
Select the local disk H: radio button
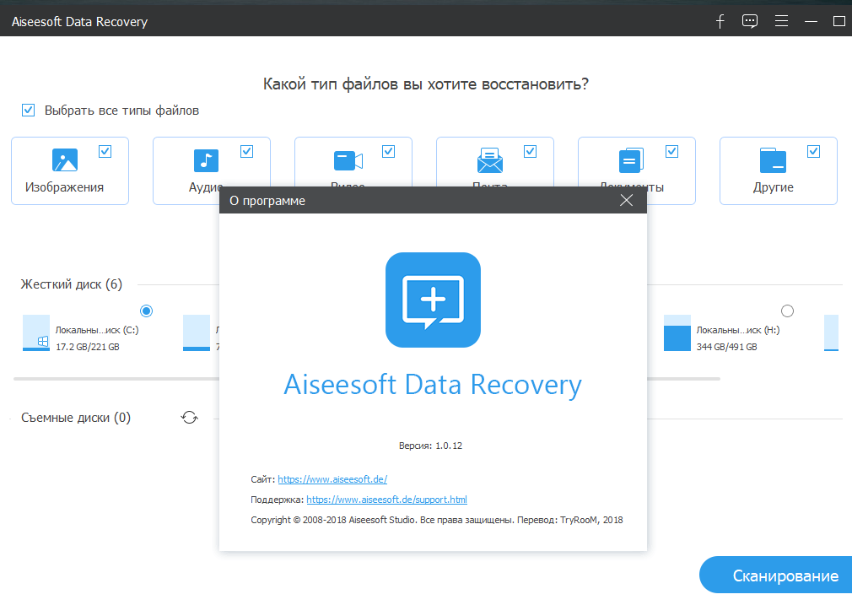click(787, 311)
